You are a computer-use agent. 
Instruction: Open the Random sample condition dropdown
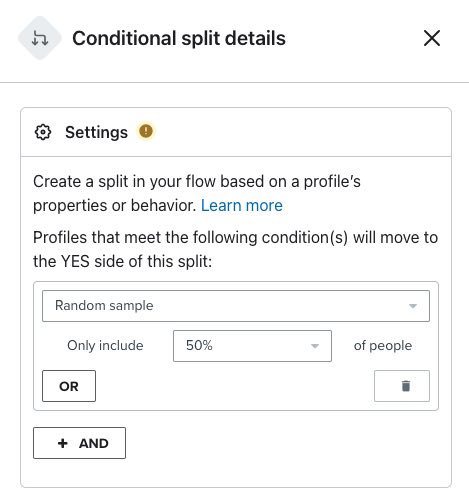pos(236,306)
